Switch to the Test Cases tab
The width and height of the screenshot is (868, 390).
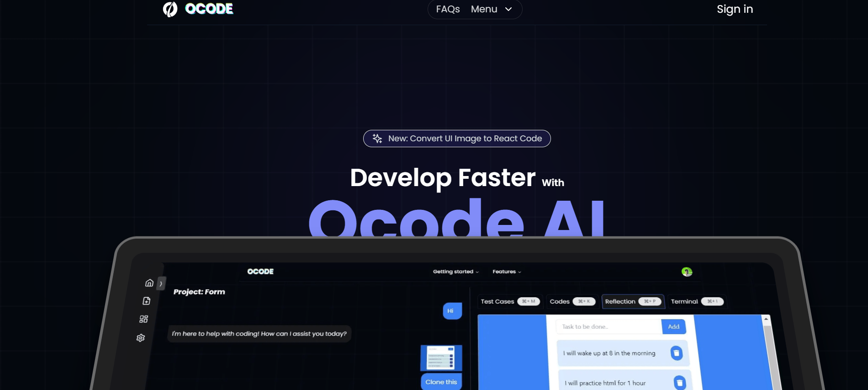(510, 301)
